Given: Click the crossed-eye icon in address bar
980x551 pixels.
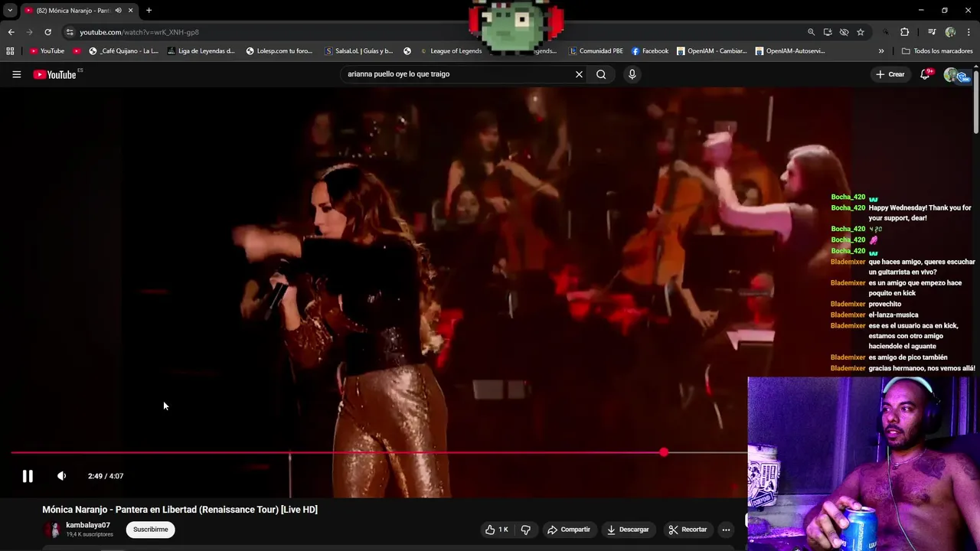Looking at the screenshot, I should coord(844,32).
